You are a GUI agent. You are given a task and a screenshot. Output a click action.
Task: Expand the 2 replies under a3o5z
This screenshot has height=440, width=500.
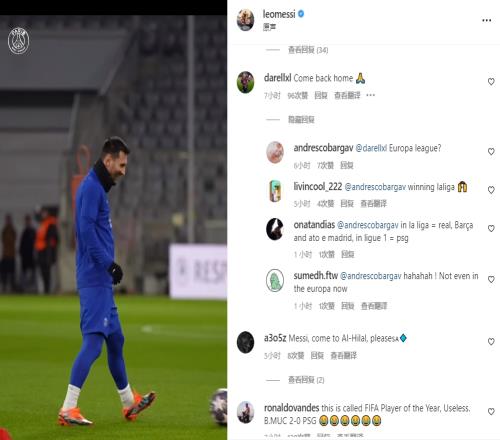tap(306, 380)
